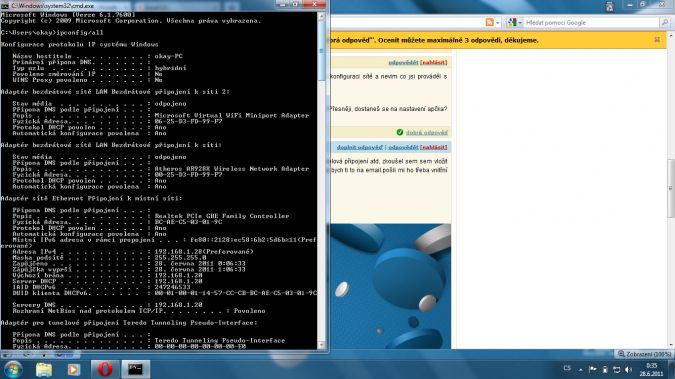
Task: Open the cmd.exe window system menu icon
Action: (5, 6)
